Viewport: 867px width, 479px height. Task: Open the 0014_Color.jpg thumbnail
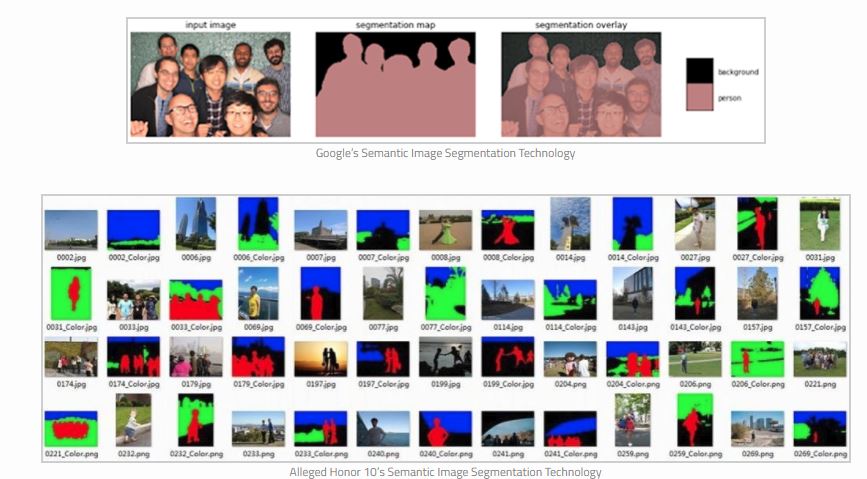633,224
